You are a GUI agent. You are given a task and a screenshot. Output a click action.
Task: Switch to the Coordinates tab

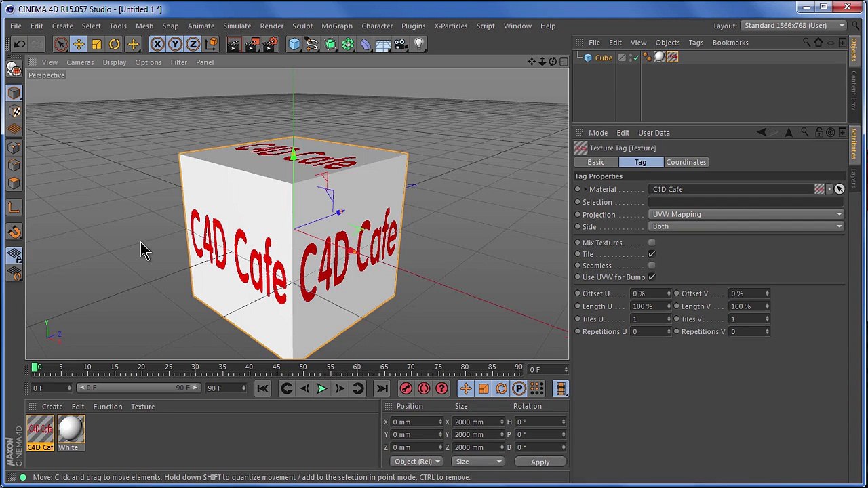[686, 162]
